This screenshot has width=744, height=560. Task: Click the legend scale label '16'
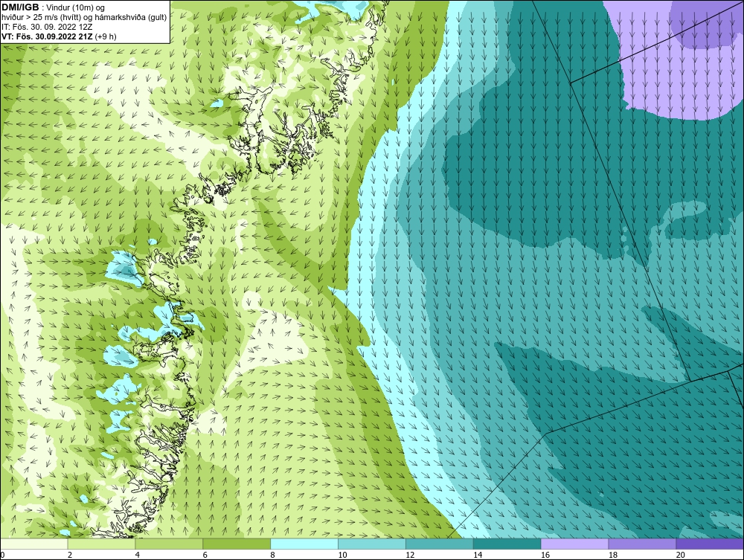pyautogui.click(x=545, y=555)
